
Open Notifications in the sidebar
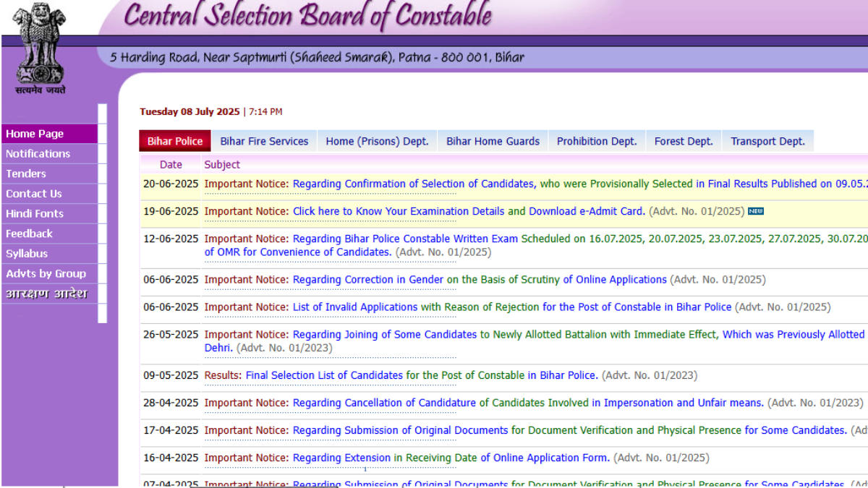48,154
